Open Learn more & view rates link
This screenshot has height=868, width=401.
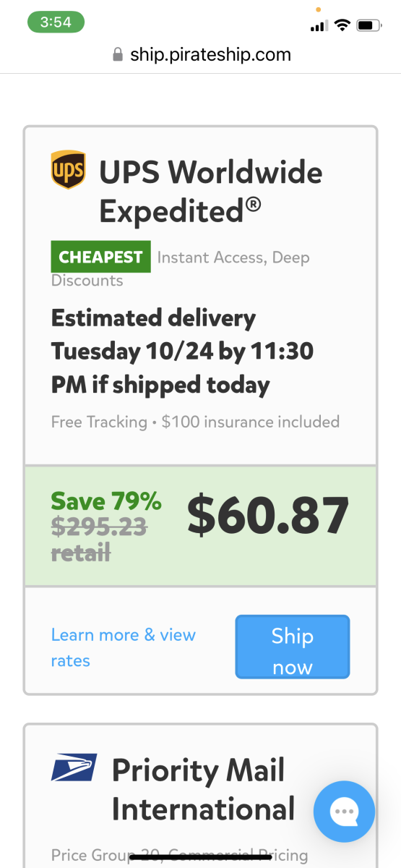coord(124,647)
